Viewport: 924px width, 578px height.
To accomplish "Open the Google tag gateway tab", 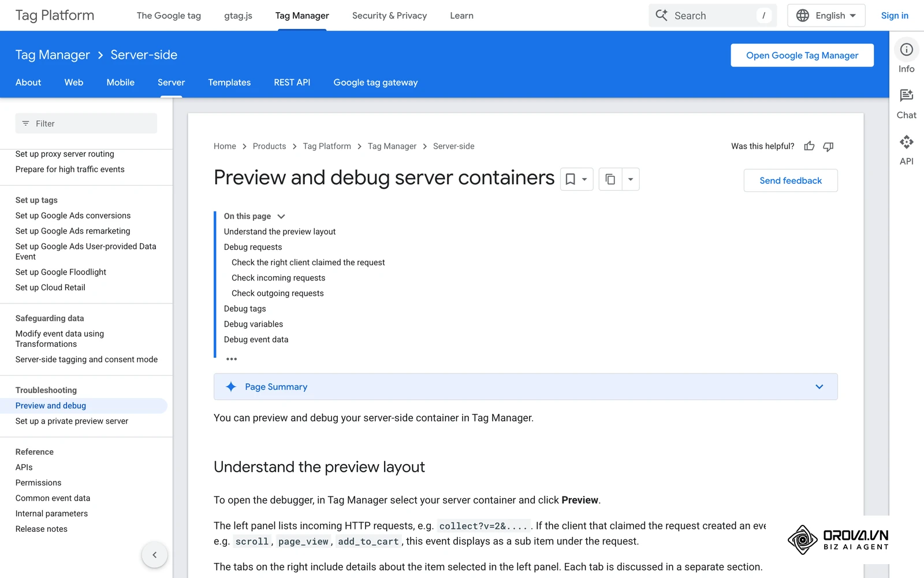I will coord(375,83).
